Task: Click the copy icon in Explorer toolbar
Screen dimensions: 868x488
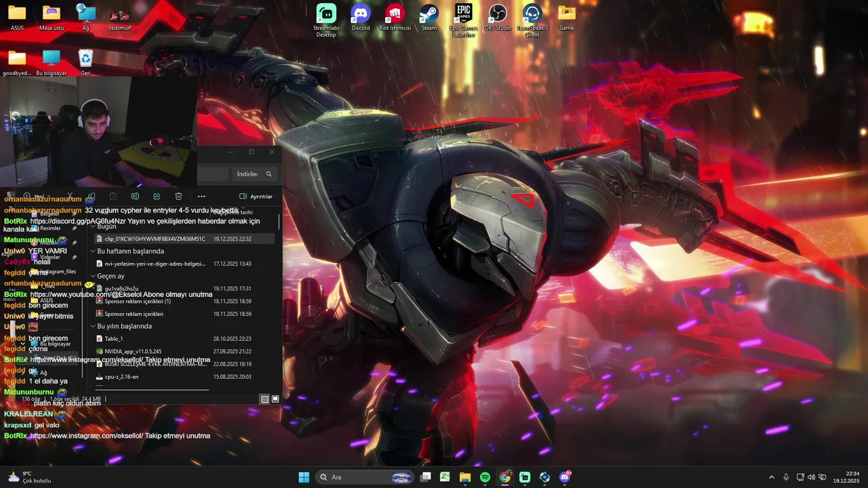Action: pos(91,197)
